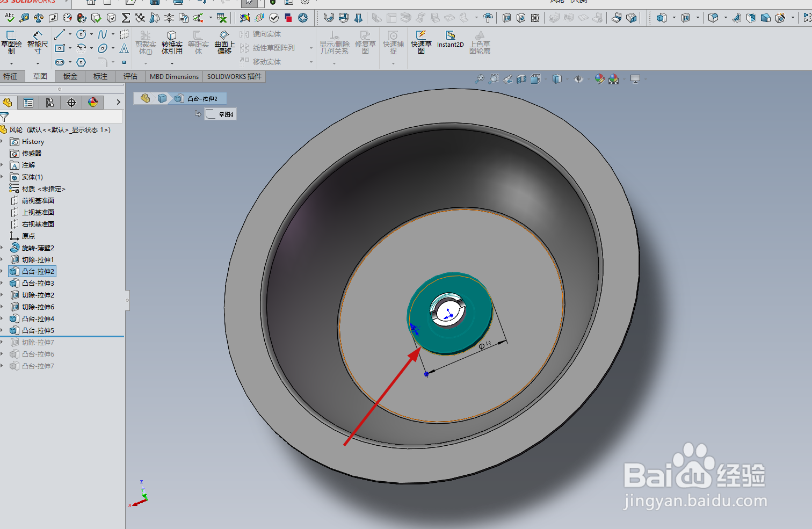Select the Line sketch tool
The width and height of the screenshot is (812, 529).
(x=60, y=34)
